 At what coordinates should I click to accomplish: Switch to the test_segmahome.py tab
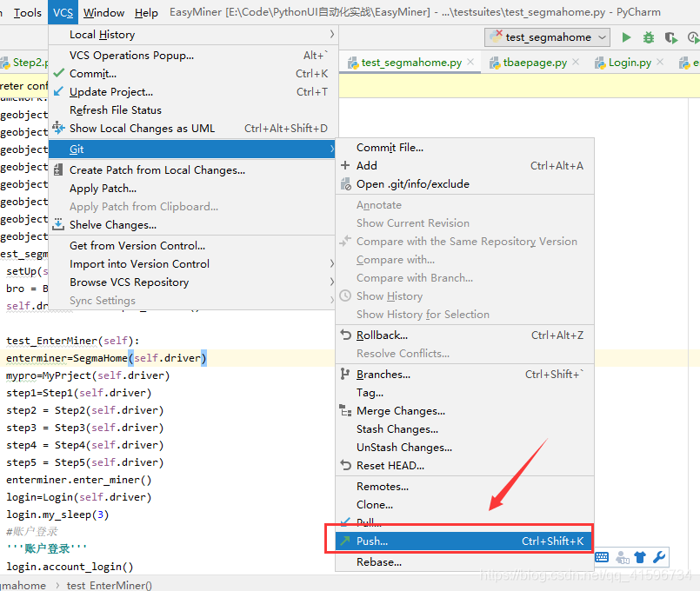click(x=411, y=63)
